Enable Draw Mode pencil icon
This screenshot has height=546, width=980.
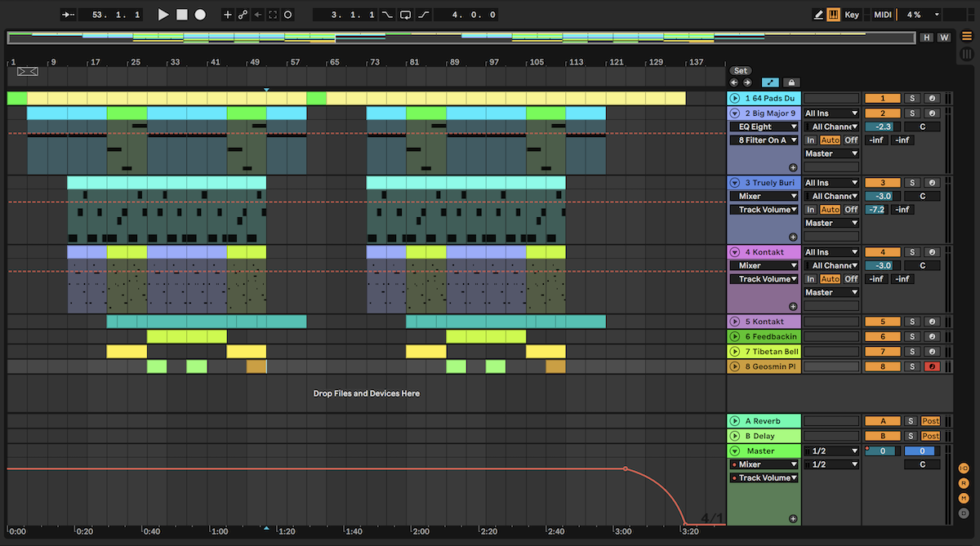pos(819,15)
